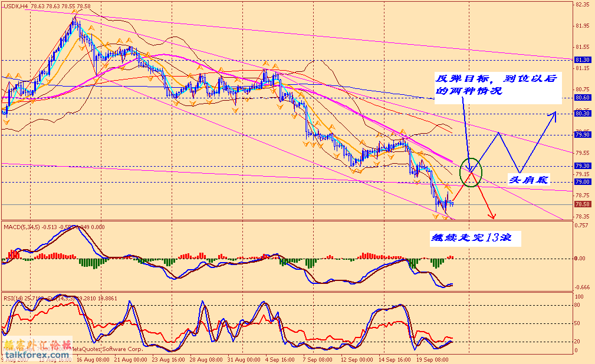Click the RSI scale value 20
595x364 pixels.
click(x=577, y=342)
